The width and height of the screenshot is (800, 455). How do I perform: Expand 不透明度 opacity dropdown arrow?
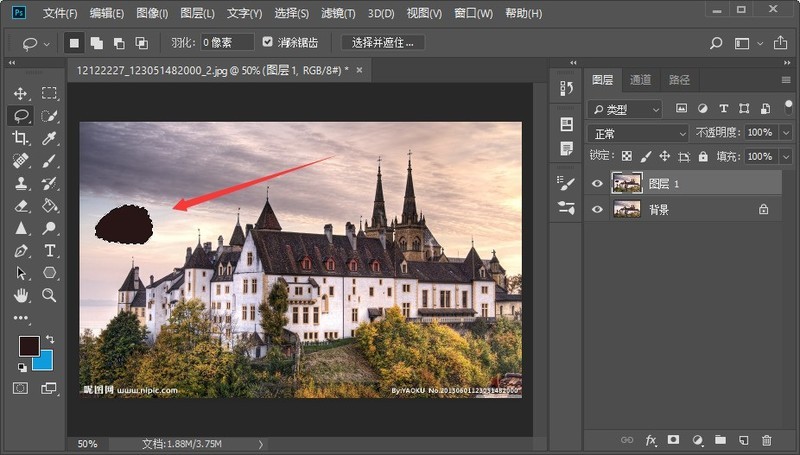click(x=786, y=133)
